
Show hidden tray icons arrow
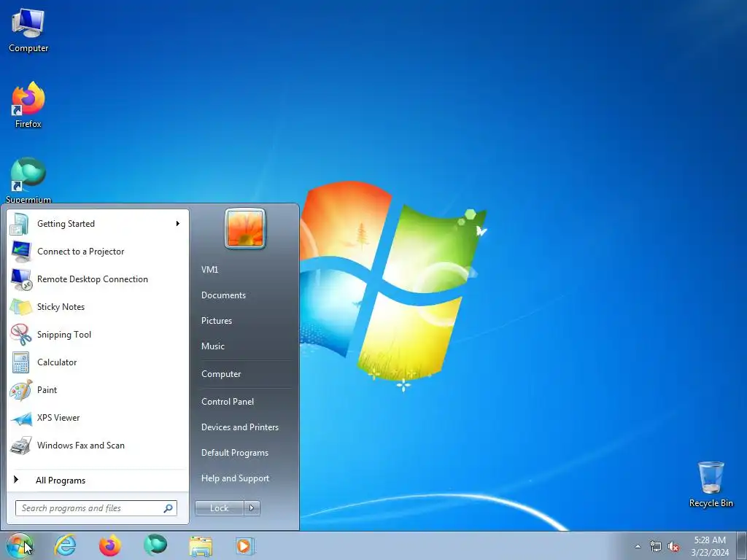click(x=638, y=547)
